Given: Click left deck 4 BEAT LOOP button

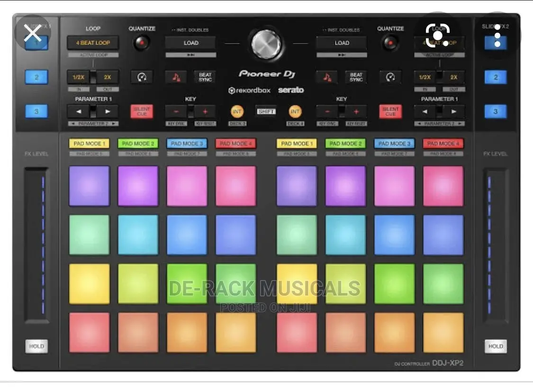Looking at the screenshot, I should [93, 43].
